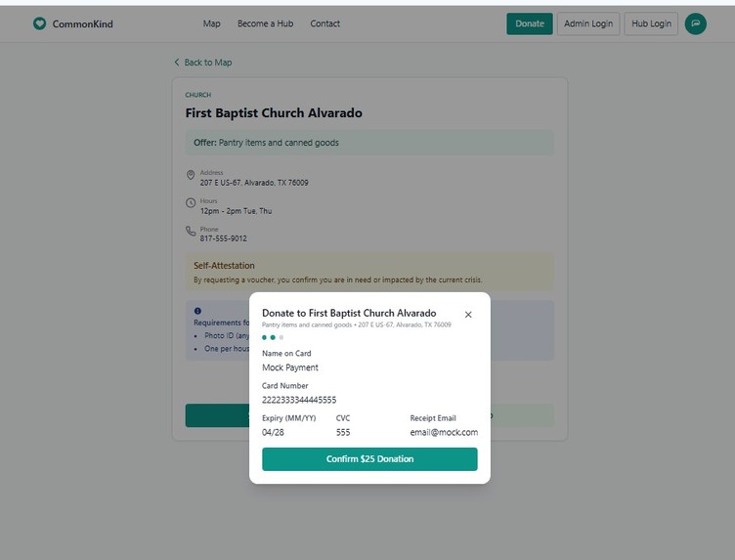The image size is (735, 560).
Task: Click the phone icon beside phone number
Action: pos(191,231)
